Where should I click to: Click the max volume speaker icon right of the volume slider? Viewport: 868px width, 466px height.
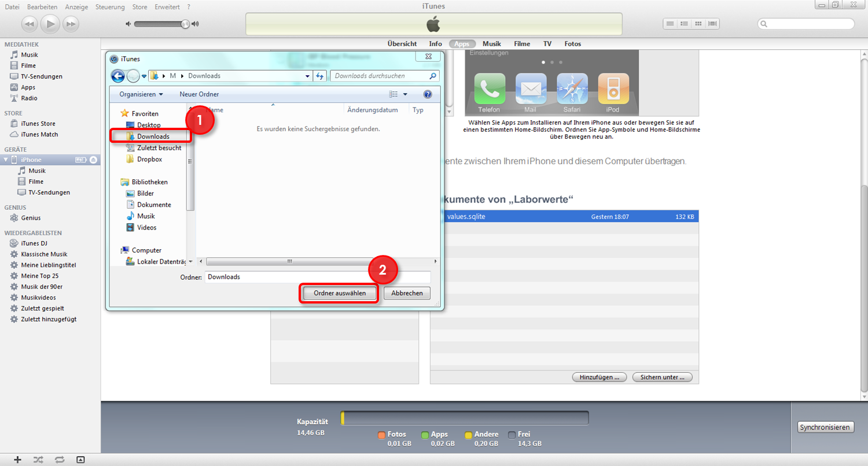point(196,24)
